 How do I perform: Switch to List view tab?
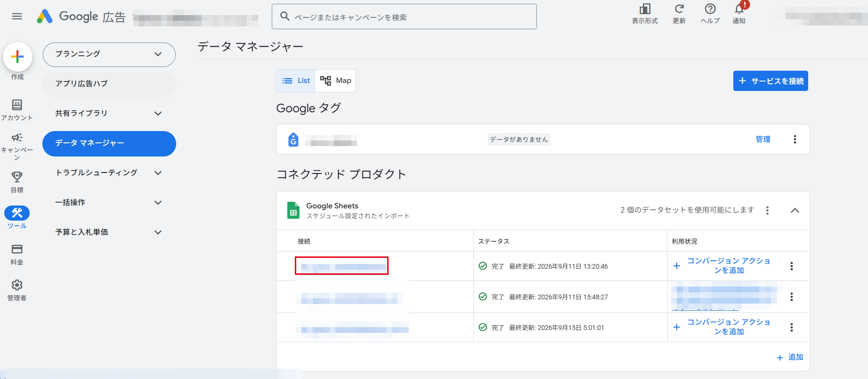click(296, 81)
